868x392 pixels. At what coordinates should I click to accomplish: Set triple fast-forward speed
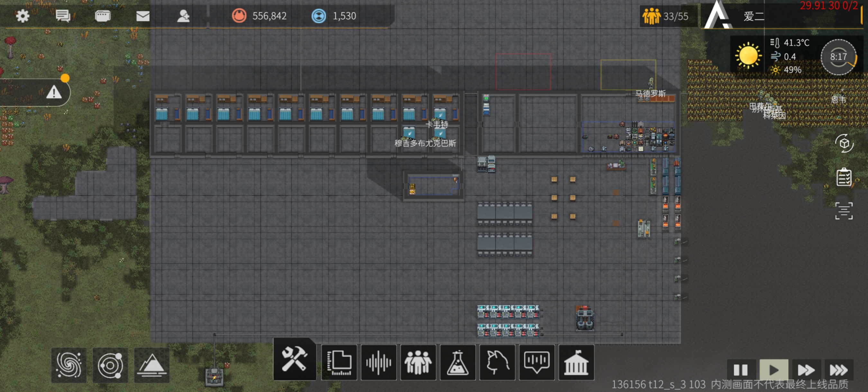coord(839,370)
